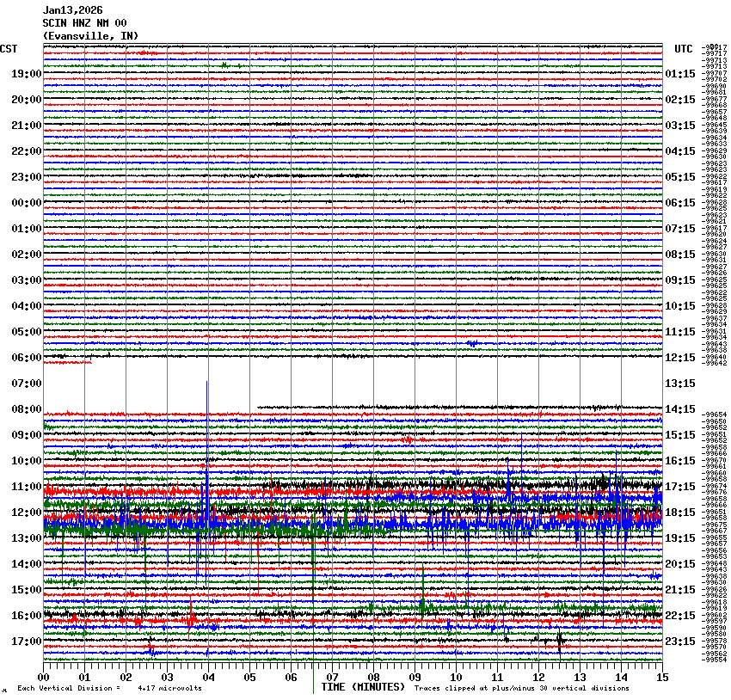Click the 07:00 CST data gap label
Viewport: 731px width, 700px height.
click(x=26, y=384)
